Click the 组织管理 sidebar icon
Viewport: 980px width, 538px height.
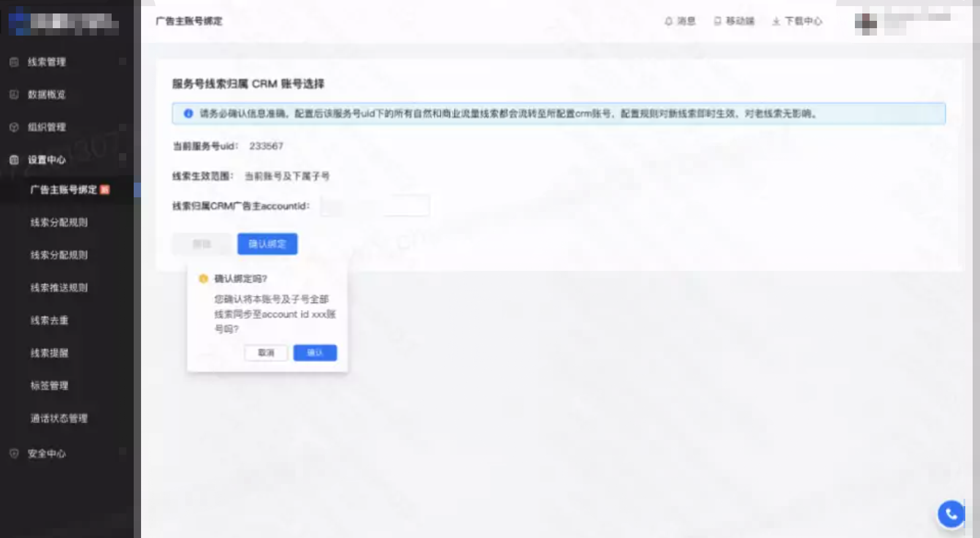(14, 127)
